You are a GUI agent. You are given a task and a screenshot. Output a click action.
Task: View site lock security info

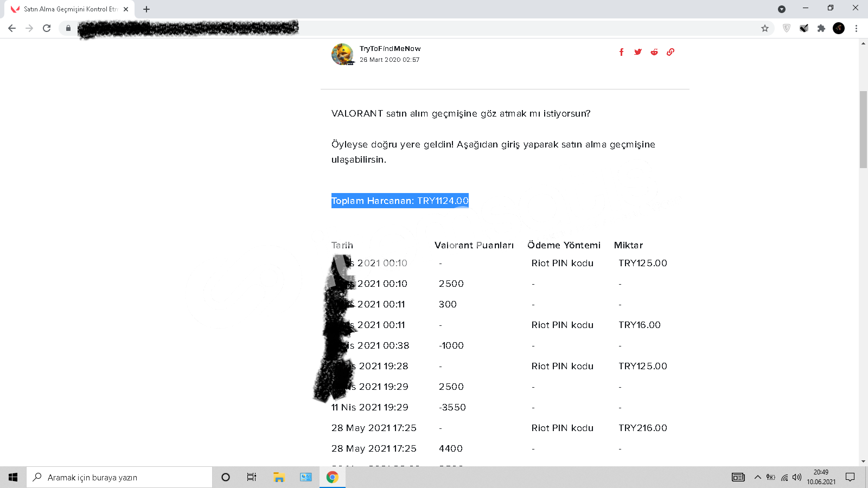click(x=68, y=28)
